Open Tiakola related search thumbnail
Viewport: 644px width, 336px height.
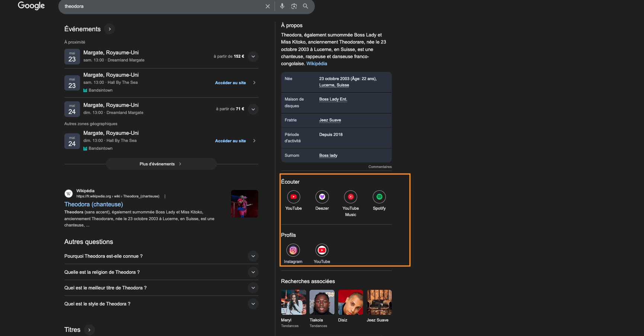coord(322,302)
